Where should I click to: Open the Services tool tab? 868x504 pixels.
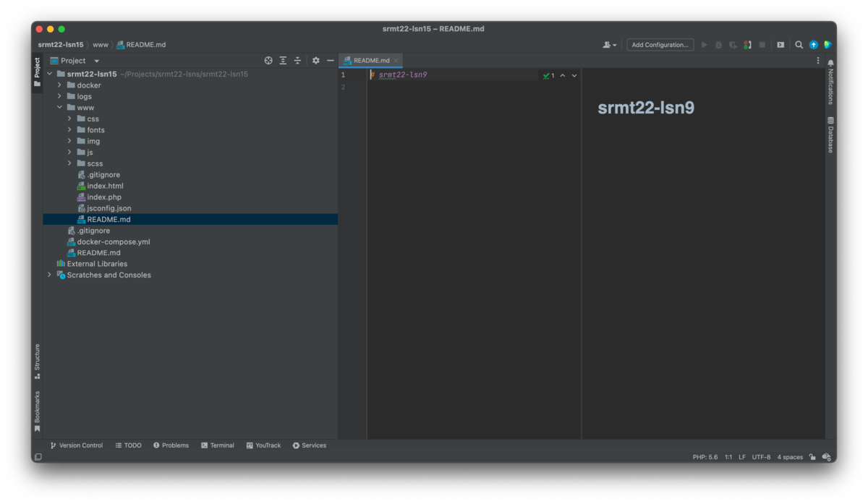310,445
